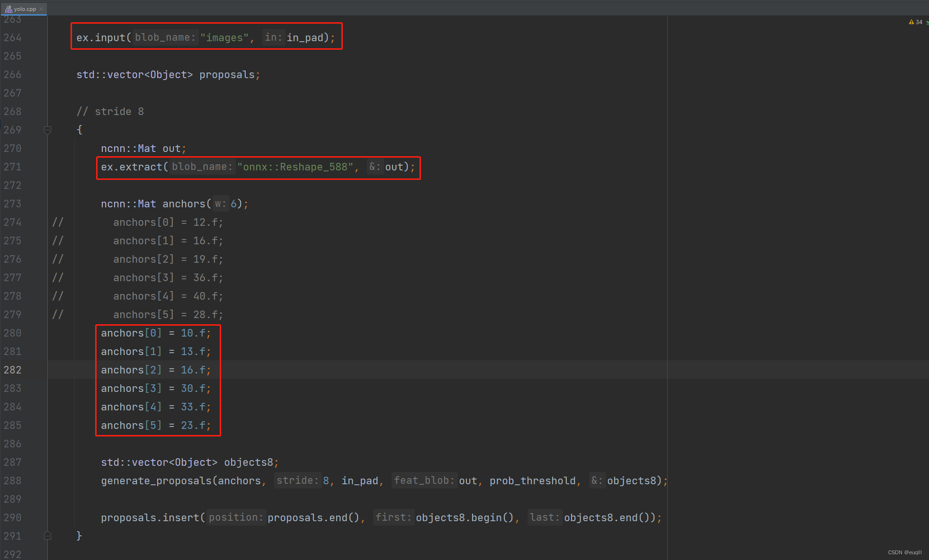Viewport: 929px width, 560px height.
Task: Click the value 10.f on line 280
Action: [x=193, y=333]
